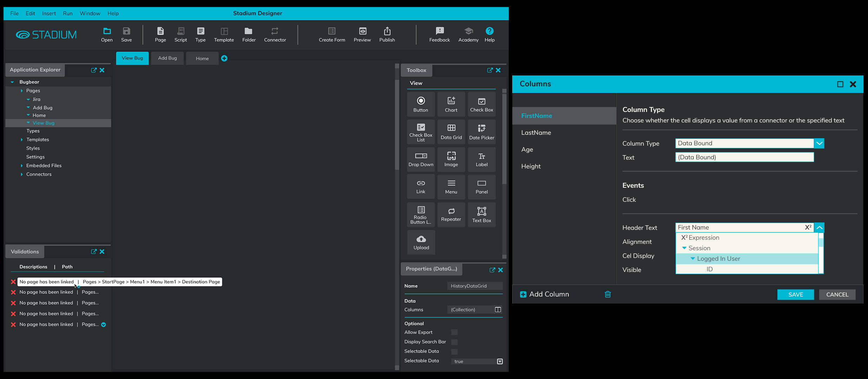The height and width of the screenshot is (379, 868).
Task: Collapse the Logged In User node
Action: coord(692,259)
